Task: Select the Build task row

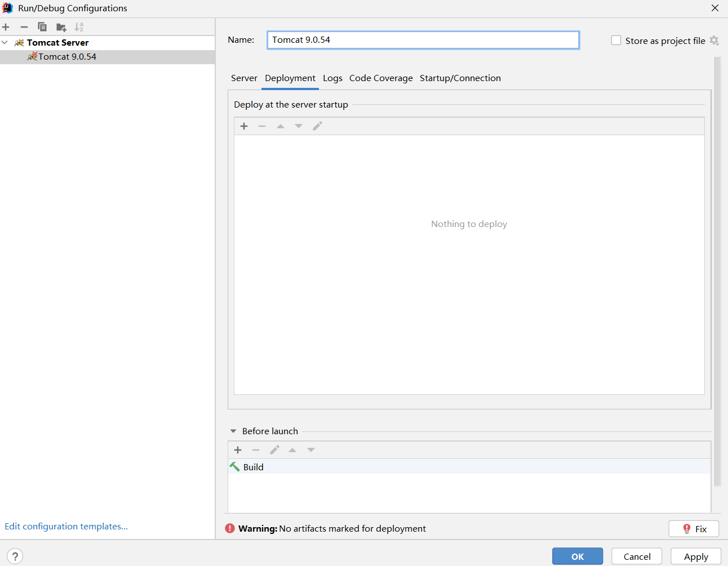Action: coord(469,467)
